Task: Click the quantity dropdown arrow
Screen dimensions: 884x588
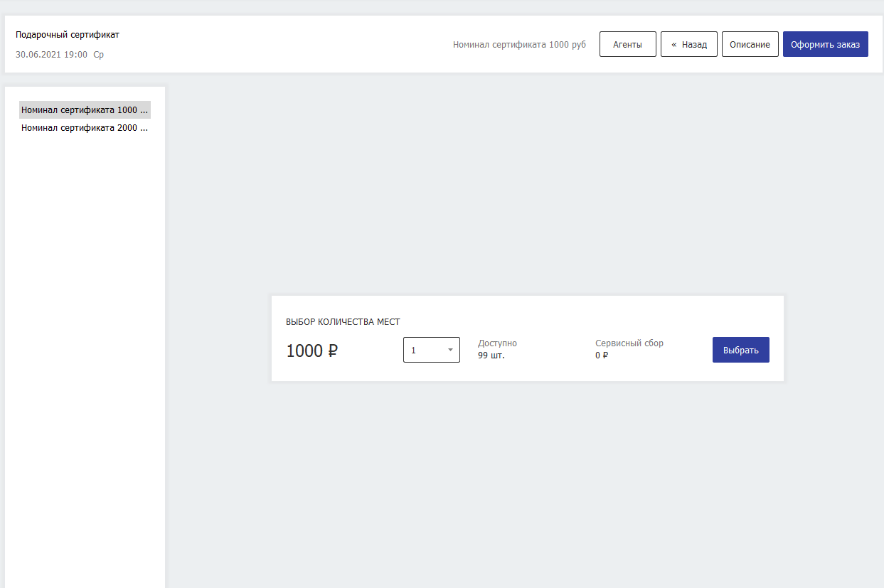Action: 450,350
